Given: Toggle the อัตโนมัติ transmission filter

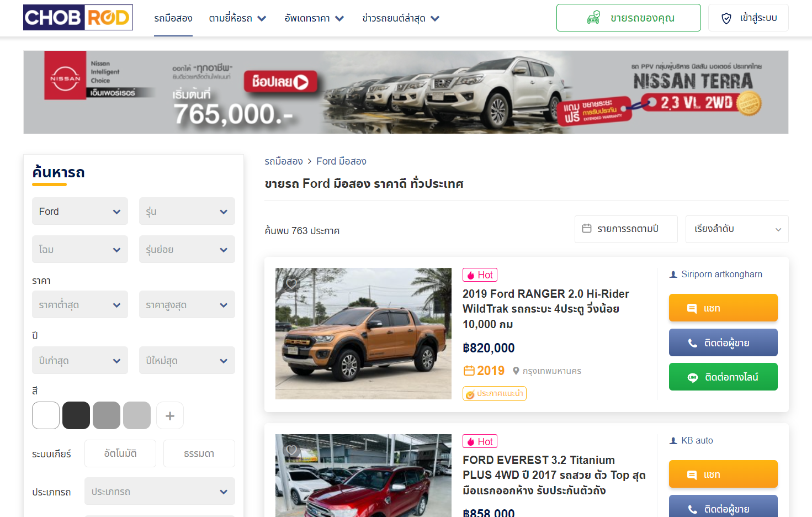Looking at the screenshot, I should [120, 453].
